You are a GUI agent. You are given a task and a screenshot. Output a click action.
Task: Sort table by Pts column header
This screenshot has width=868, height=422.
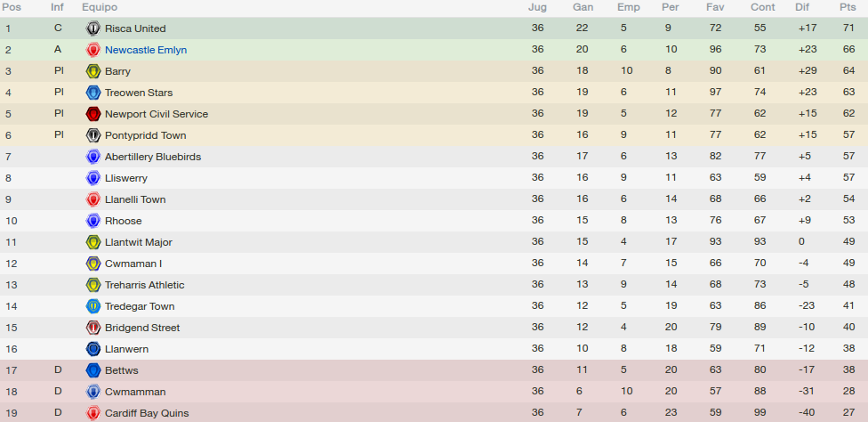[848, 7]
